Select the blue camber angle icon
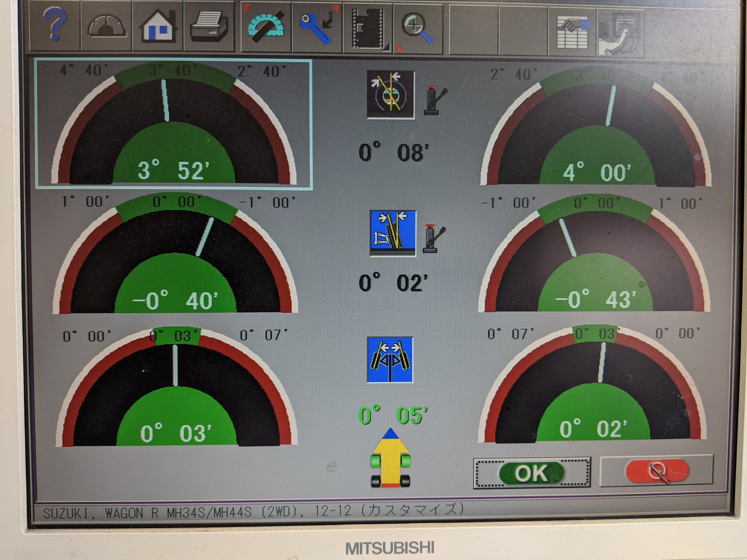 tap(393, 233)
